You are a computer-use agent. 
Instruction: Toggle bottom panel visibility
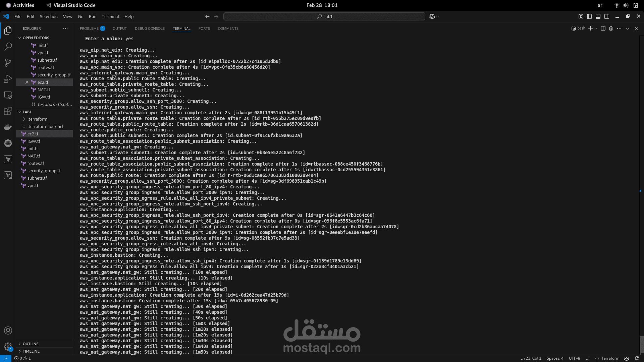(x=598, y=16)
